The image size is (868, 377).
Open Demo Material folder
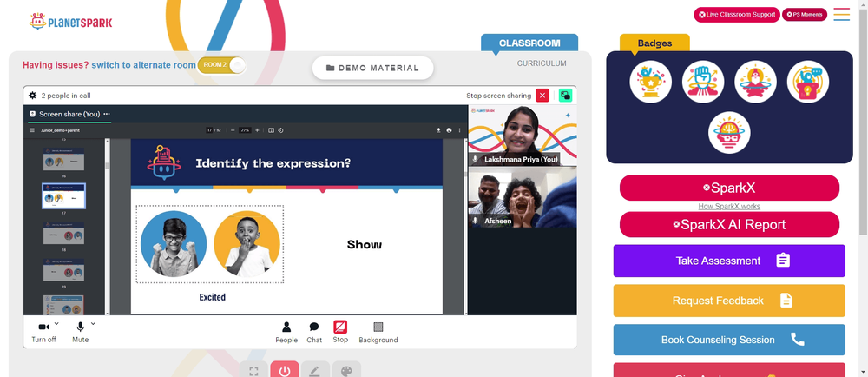pos(372,68)
